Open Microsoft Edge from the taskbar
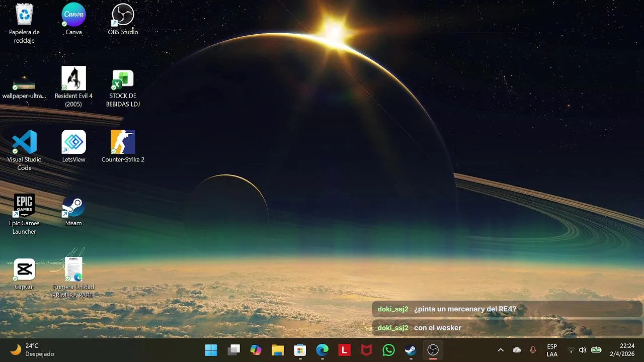 click(322, 350)
